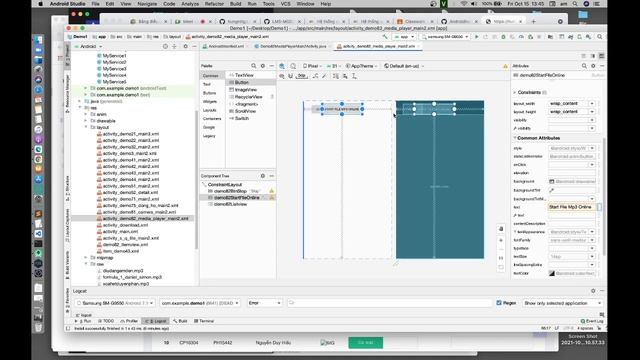Screen dimensions: 640x360
Task: Click the Logcat search input field
Action: tap(390, 303)
